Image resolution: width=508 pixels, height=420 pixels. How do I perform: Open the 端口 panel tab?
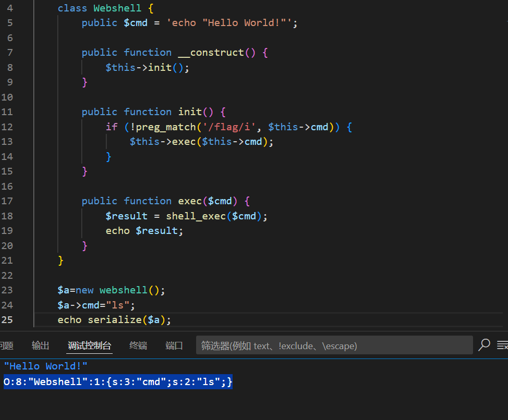tap(174, 345)
